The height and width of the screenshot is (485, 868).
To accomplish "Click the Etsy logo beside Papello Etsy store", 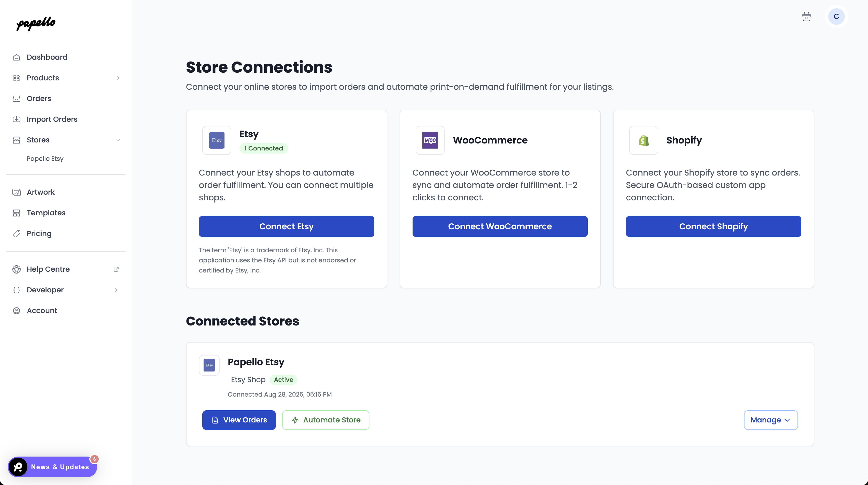I will point(209,365).
